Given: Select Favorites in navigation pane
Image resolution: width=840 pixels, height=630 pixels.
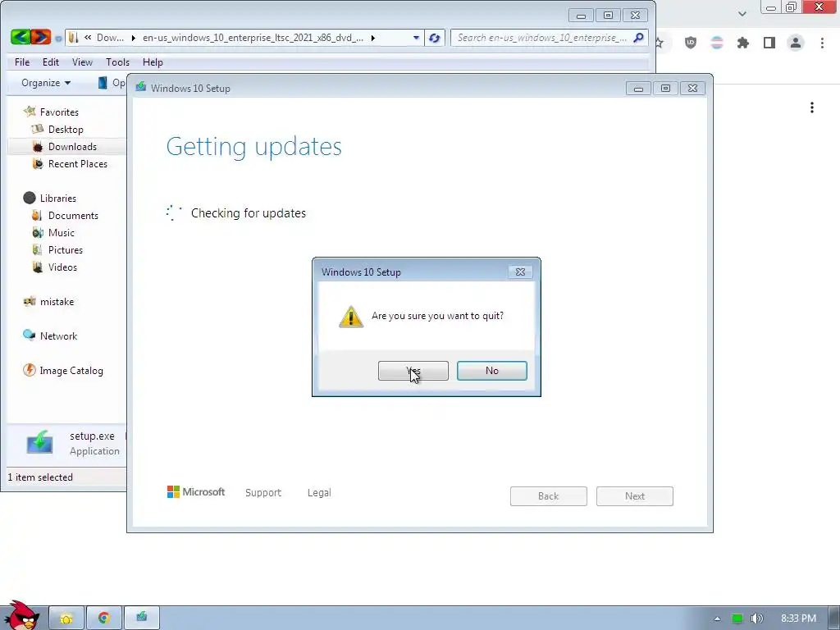Looking at the screenshot, I should [59, 112].
